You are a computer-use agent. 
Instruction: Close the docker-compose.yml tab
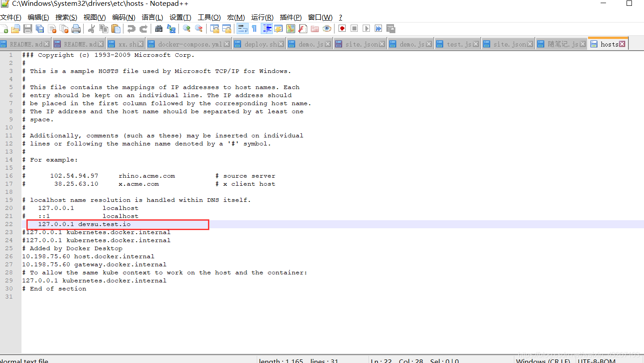click(x=227, y=44)
